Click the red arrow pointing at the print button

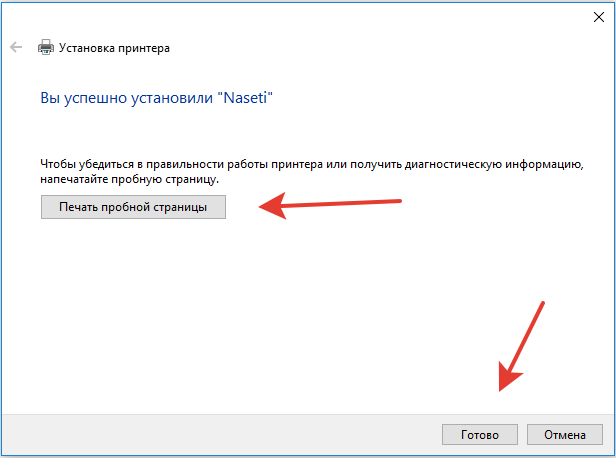pyautogui.click(x=330, y=205)
